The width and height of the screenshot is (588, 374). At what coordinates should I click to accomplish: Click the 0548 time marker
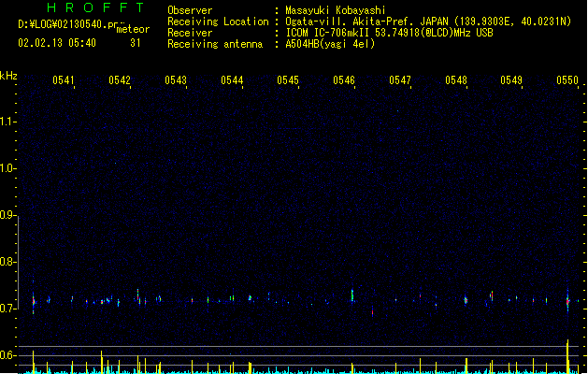tap(456, 80)
